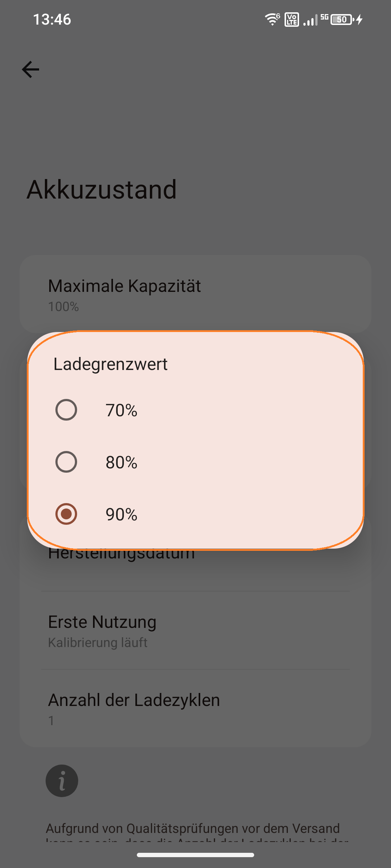Tap the home gesture bar at bottom
The height and width of the screenshot is (868, 391).
click(x=195, y=855)
